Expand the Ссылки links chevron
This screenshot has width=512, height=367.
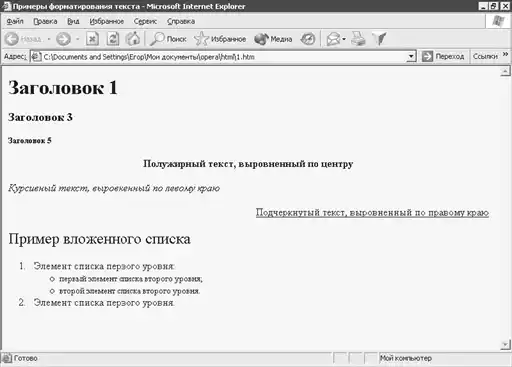(x=505, y=54)
